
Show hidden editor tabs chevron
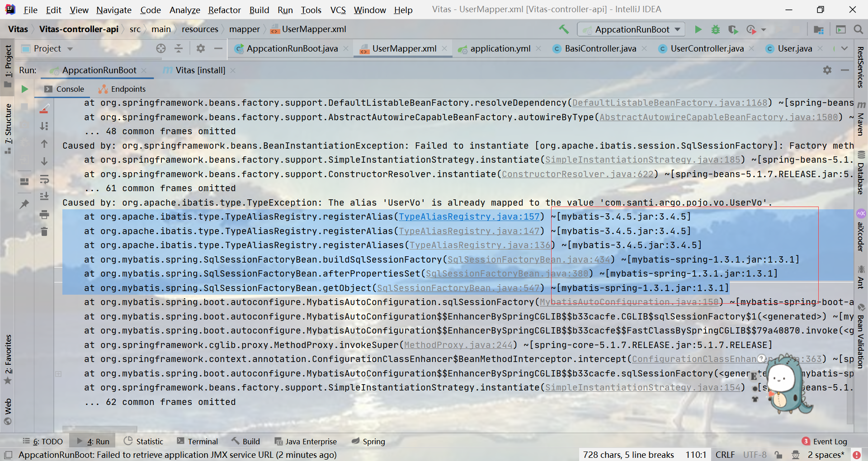click(844, 48)
